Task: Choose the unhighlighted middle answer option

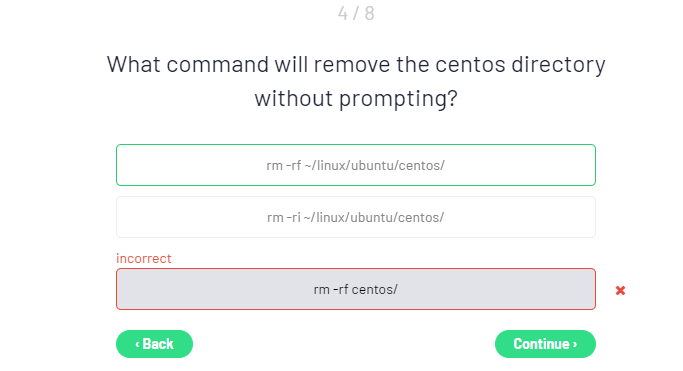Action: (x=355, y=217)
